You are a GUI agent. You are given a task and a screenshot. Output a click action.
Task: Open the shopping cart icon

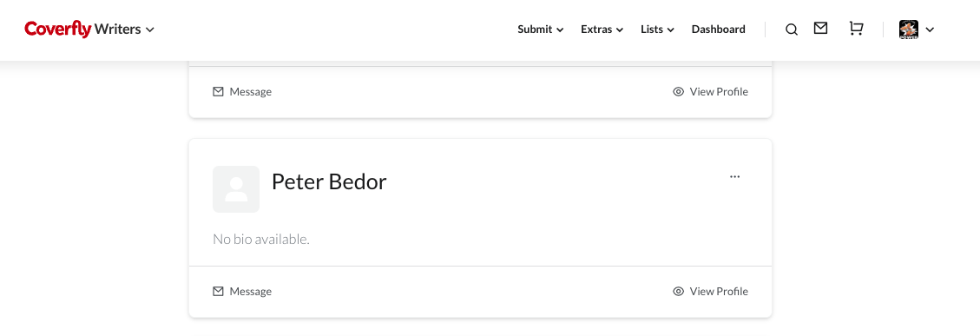[856, 29]
